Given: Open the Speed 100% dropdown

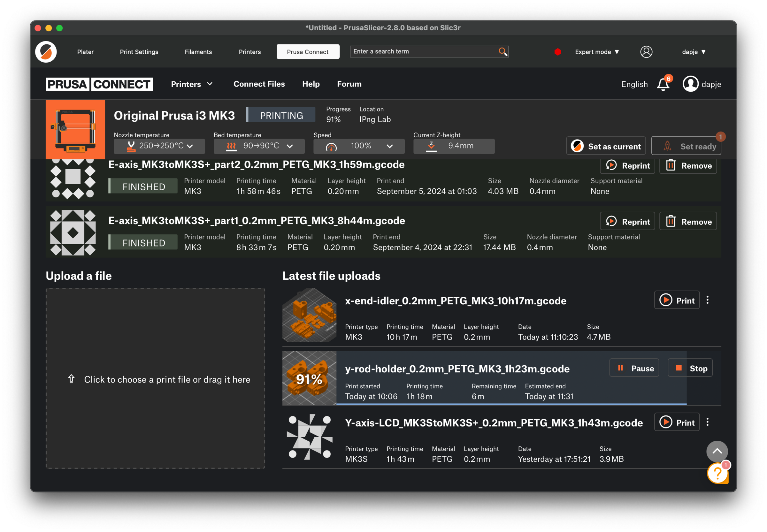Looking at the screenshot, I should click(x=389, y=146).
